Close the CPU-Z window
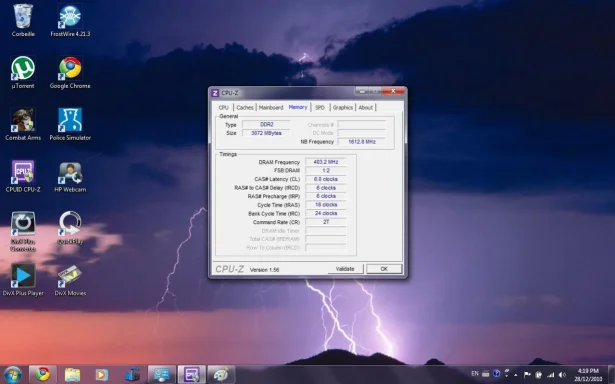 [x=393, y=91]
